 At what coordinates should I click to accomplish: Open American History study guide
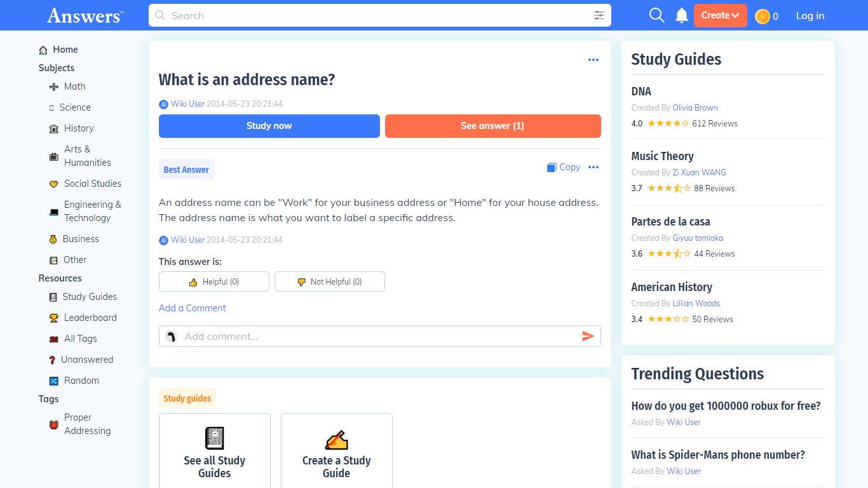pyautogui.click(x=672, y=287)
